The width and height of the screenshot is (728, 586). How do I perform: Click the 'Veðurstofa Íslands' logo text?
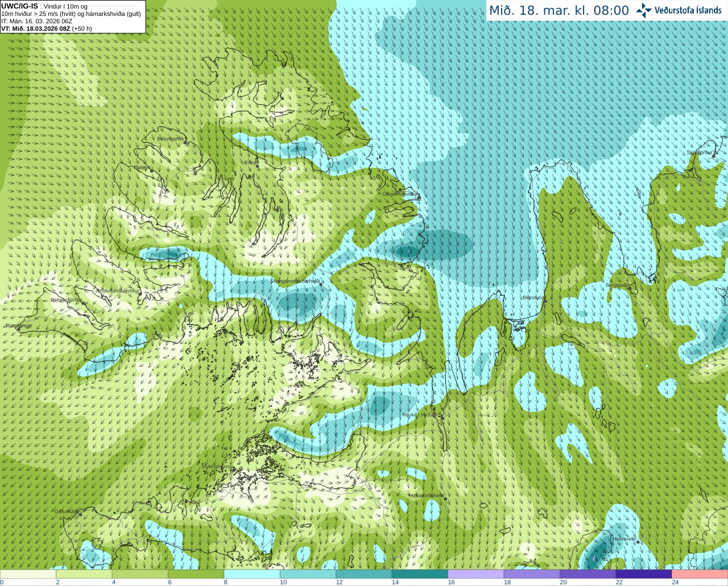click(x=688, y=10)
